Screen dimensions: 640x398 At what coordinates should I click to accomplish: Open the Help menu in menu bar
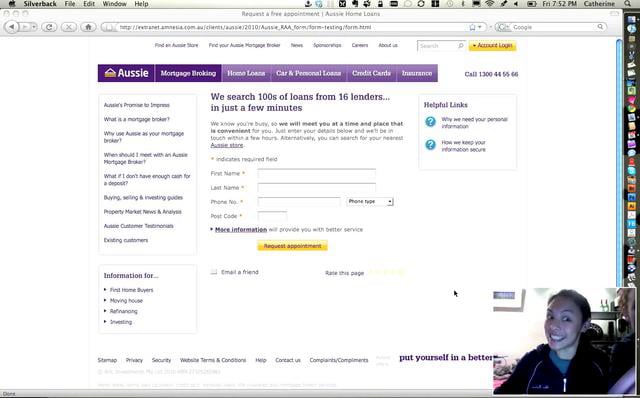[x=141, y=4]
